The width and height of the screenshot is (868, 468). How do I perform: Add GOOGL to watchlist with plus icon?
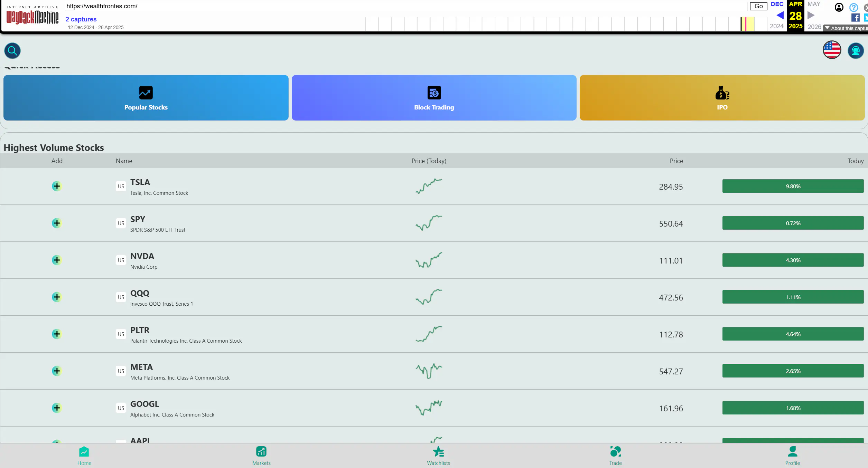click(x=57, y=408)
